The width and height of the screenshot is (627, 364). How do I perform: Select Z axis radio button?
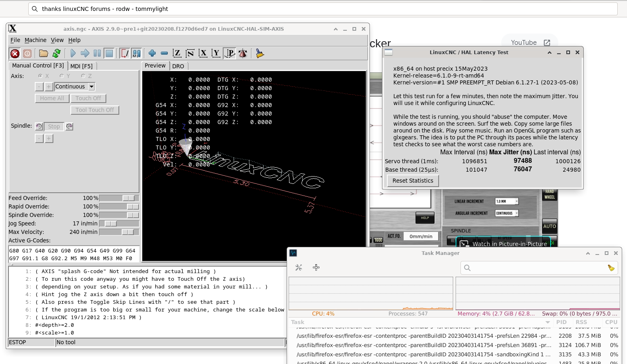point(83,76)
